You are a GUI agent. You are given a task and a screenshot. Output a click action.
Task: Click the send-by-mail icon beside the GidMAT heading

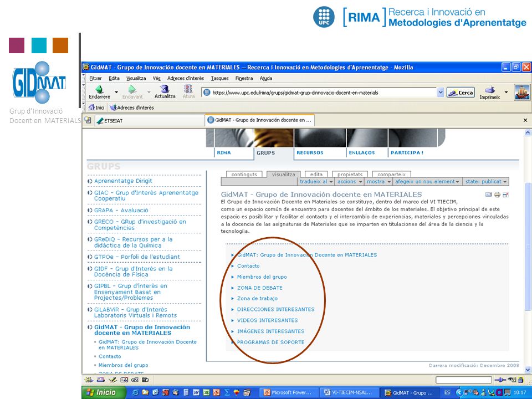(x=489, y=195)
